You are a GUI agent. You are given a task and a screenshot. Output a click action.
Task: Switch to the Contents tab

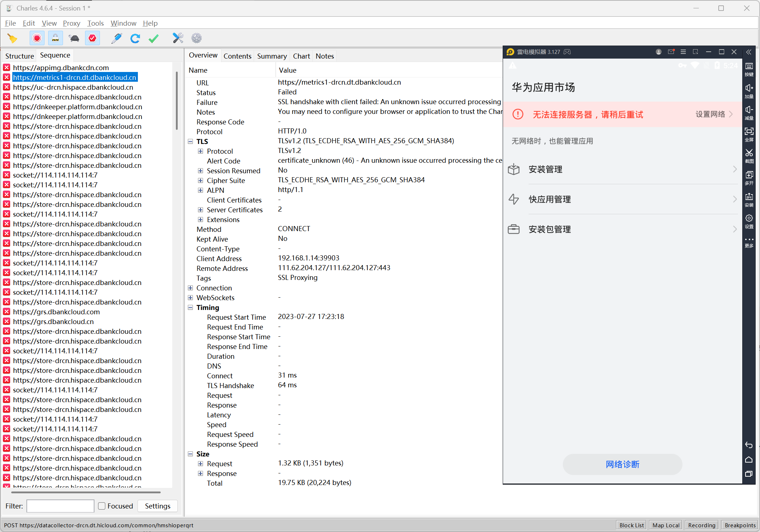coord(237,56)
